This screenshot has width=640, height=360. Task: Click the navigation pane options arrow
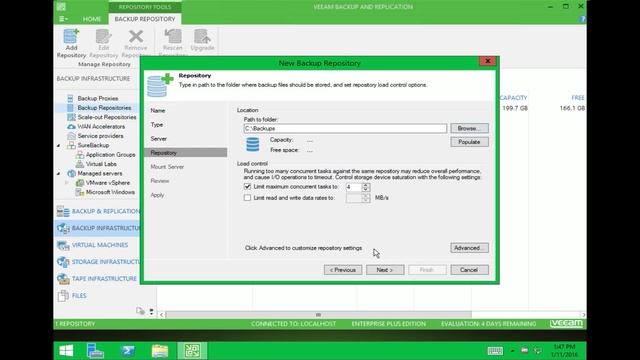tap(151, 312)
